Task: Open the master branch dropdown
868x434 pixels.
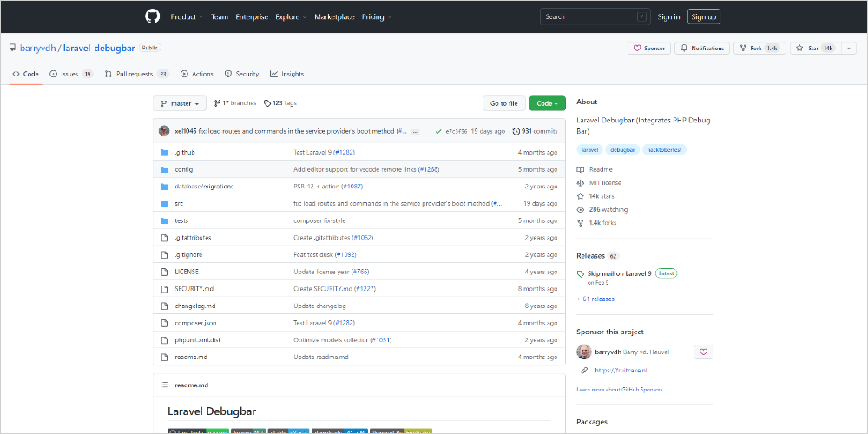Action: pyautogui.click(x=180, y=103)
